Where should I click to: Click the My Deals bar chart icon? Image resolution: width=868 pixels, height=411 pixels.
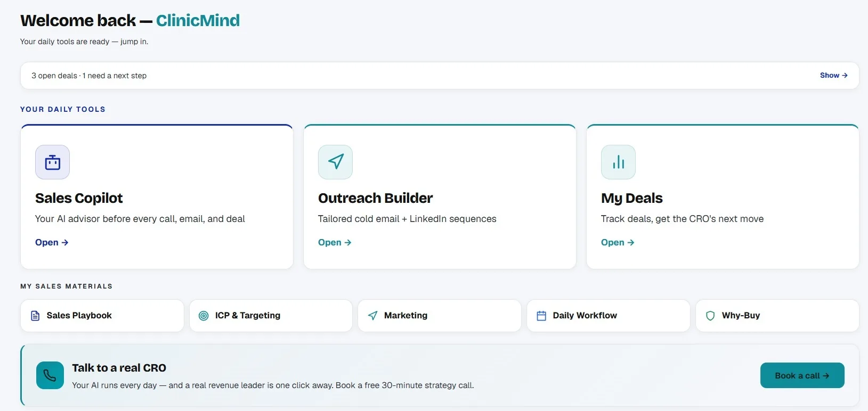pyautogui.click(x=618, y=162)
